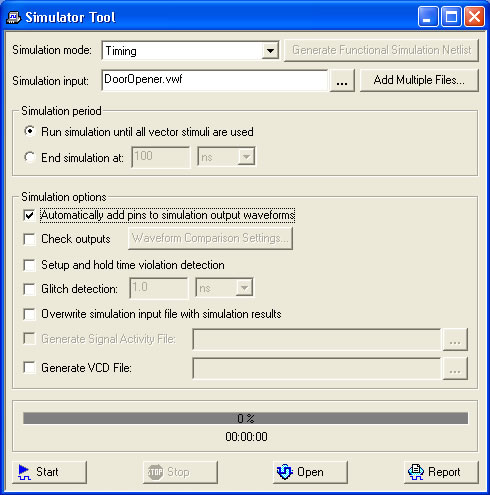Click the Open waveform icon

[285, 472]
